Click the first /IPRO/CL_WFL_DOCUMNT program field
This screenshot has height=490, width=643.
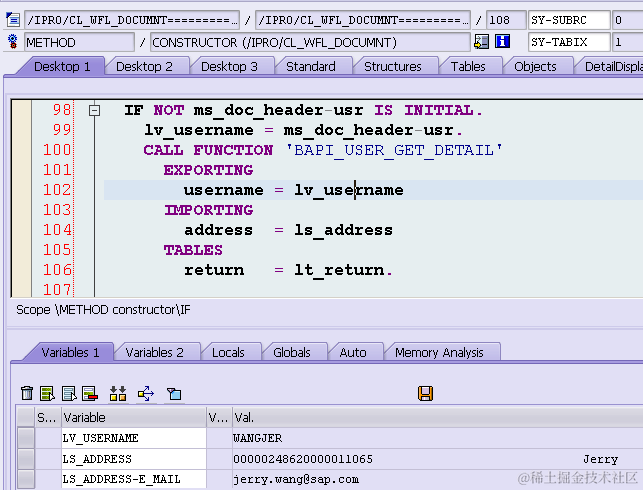click(x=132, y=20)
